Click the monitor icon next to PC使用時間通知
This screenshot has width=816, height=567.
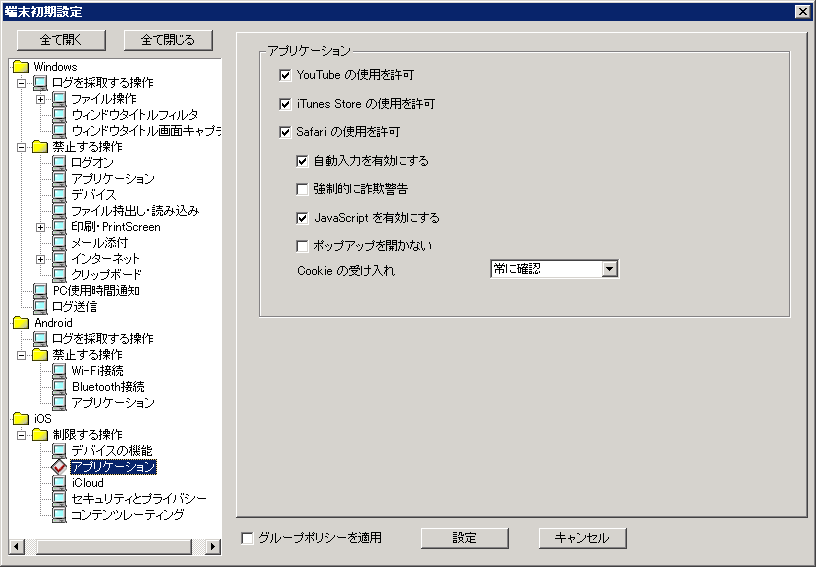point(40,291)
